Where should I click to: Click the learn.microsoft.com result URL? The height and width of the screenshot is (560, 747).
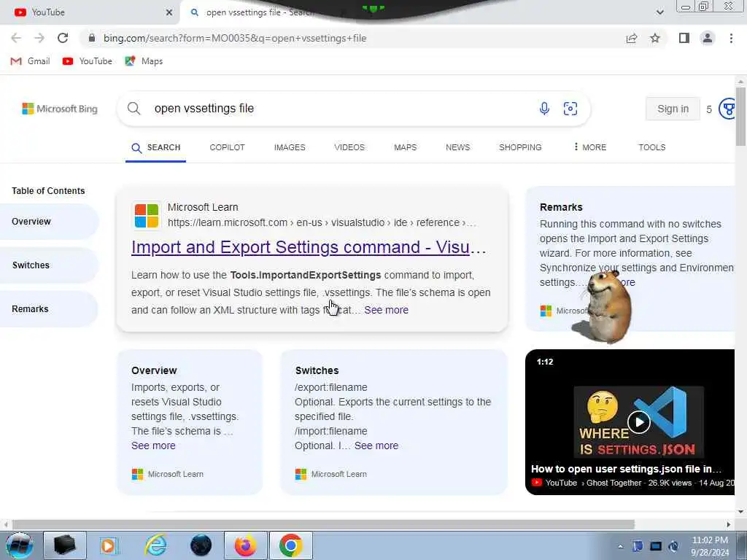point(322,223)
